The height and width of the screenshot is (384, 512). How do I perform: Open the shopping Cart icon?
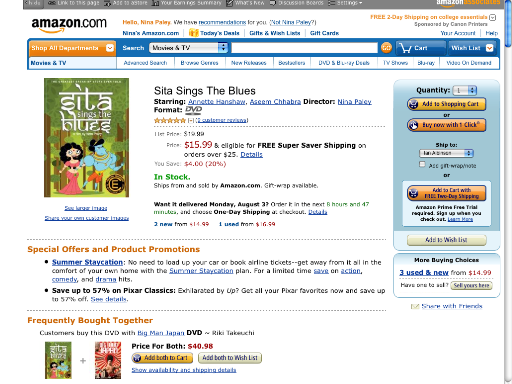[x=406, y=48]
